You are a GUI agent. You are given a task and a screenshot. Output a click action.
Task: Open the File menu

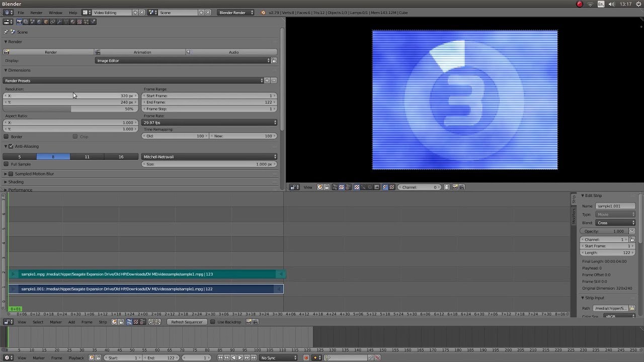21,13
